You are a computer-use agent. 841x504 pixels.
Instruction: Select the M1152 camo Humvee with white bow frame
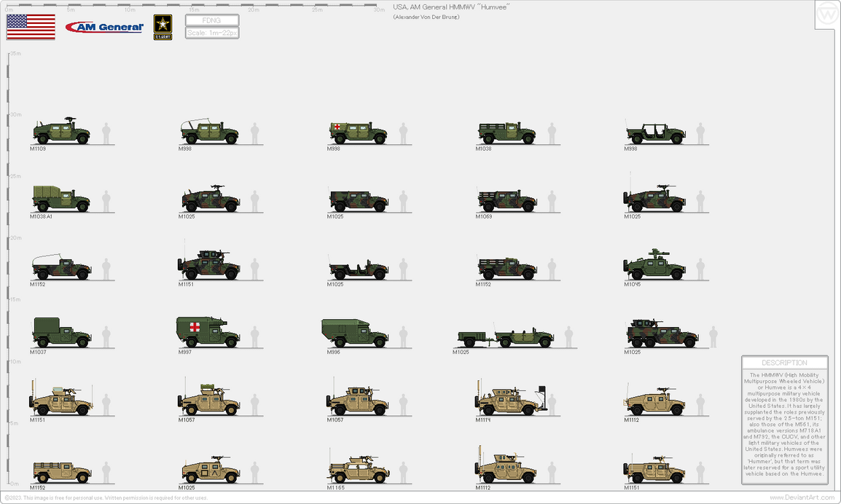click(x=62, y=267)
